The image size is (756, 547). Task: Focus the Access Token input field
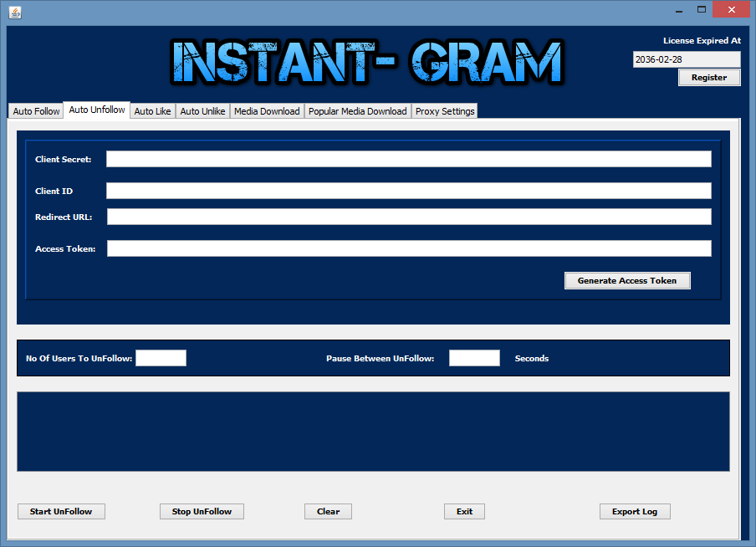click(x=409, y=248)
